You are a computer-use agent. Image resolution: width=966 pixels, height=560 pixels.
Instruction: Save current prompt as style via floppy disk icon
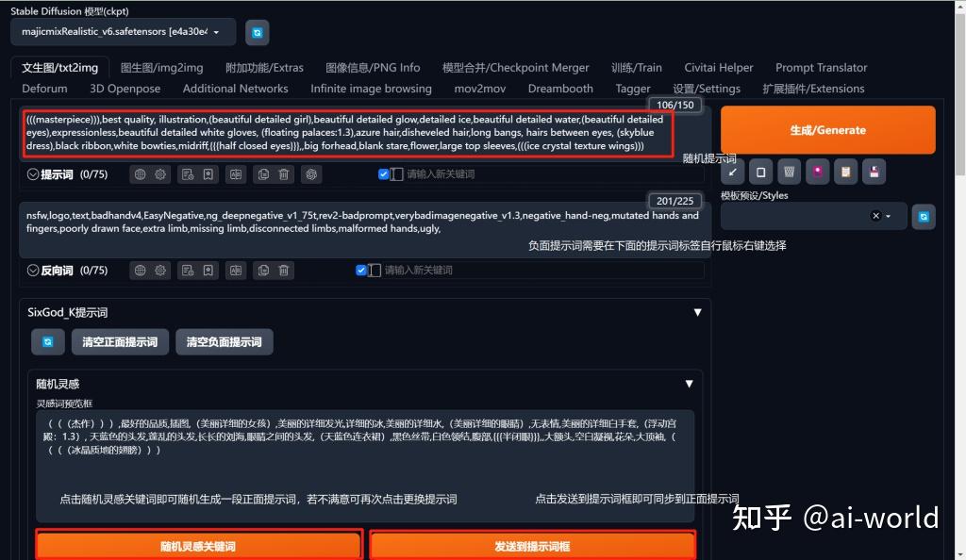pos(874,172)
